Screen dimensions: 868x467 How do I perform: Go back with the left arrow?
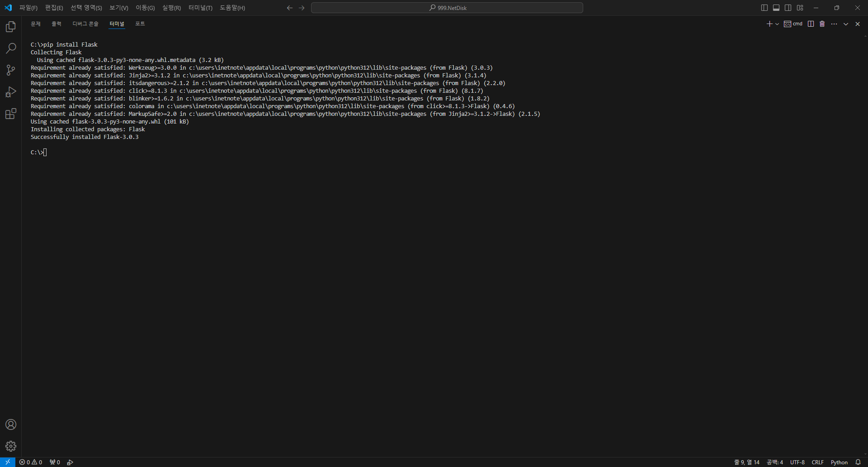tap(290, 8)
